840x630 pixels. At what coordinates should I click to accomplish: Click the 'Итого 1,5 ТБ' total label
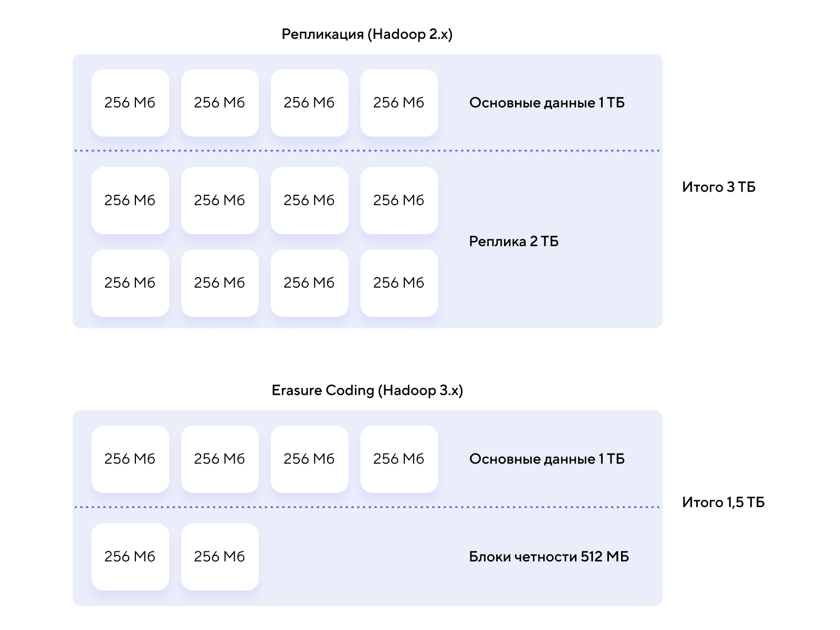click(x=723, y=502)
